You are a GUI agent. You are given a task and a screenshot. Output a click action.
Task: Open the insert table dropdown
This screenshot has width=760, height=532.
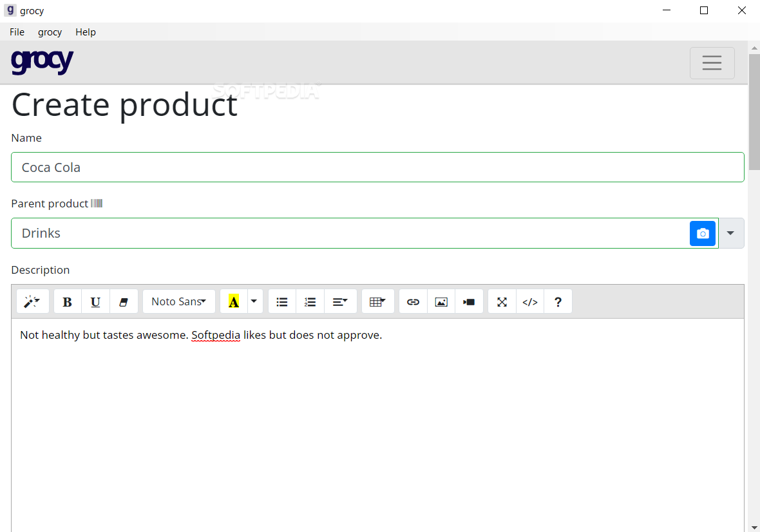377,301
